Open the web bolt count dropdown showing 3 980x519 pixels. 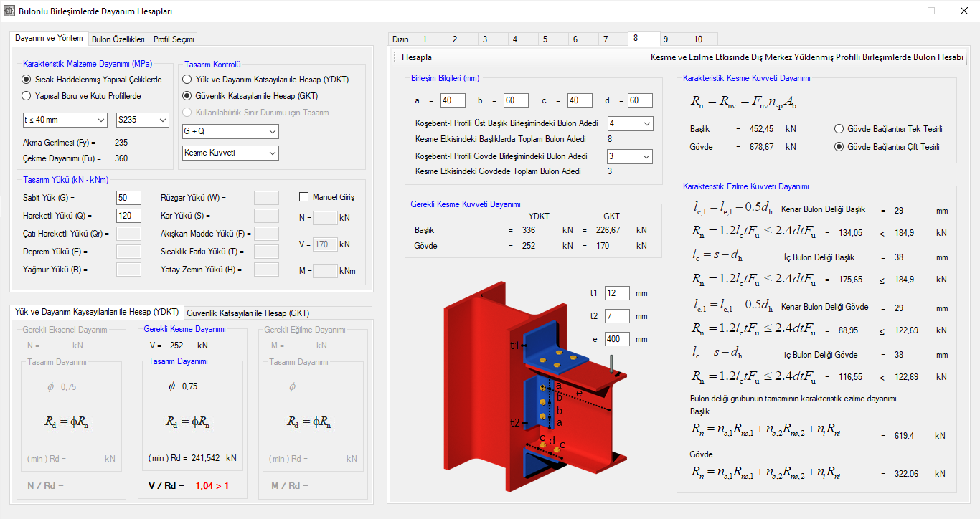[x=630, y=156]
